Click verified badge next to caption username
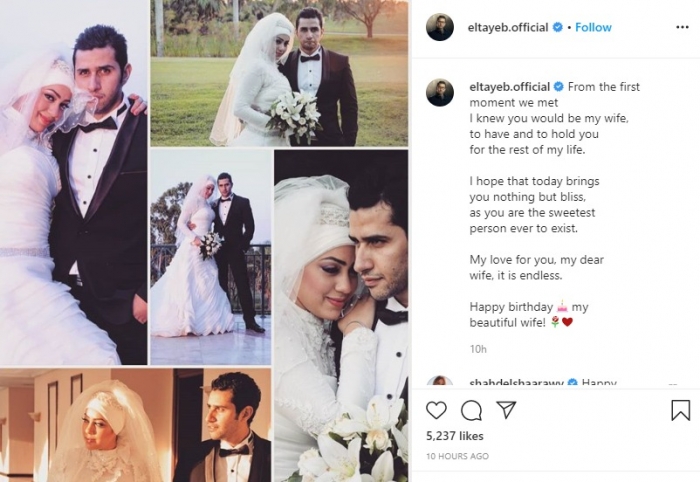 click(x=558, y=86)
